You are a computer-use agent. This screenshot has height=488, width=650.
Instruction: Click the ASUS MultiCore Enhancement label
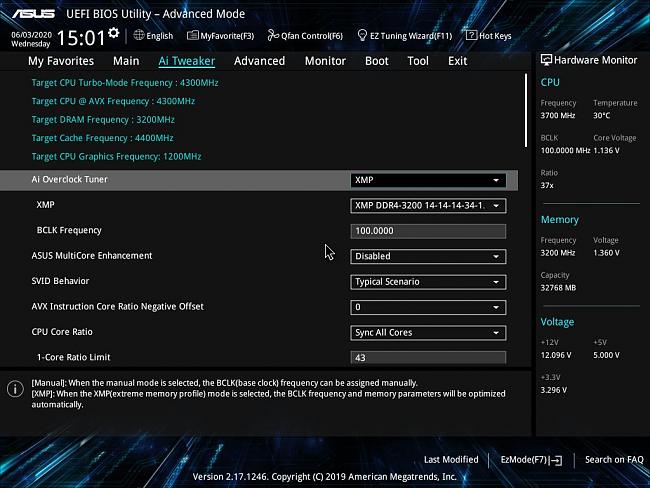92,256
